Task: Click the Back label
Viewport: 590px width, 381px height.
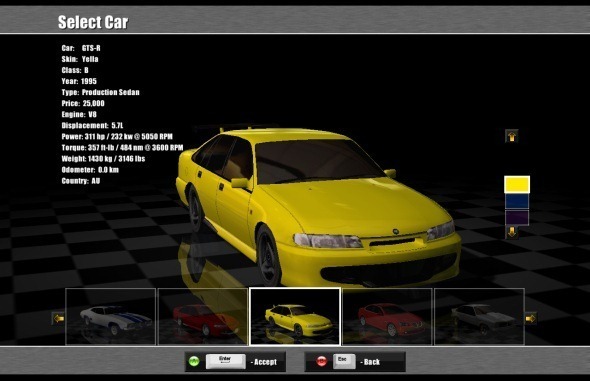Action: pyautogui.click(x=372, y=362)
